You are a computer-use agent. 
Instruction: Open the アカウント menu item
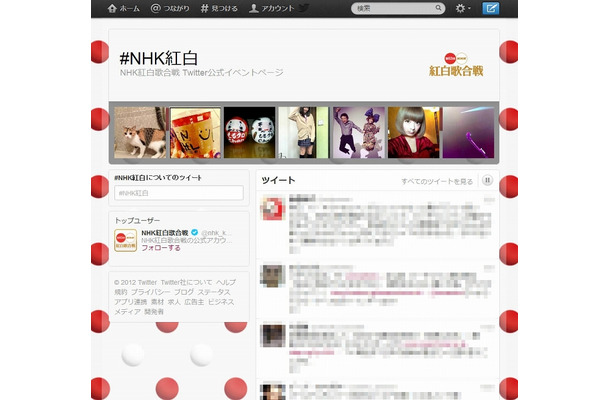tap(271, 8)
